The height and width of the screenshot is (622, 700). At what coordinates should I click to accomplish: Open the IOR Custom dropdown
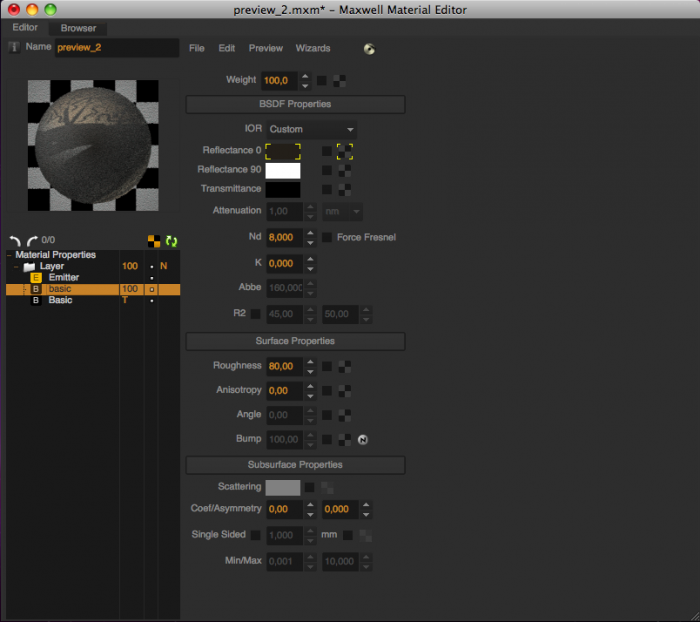tap(311, 129)
